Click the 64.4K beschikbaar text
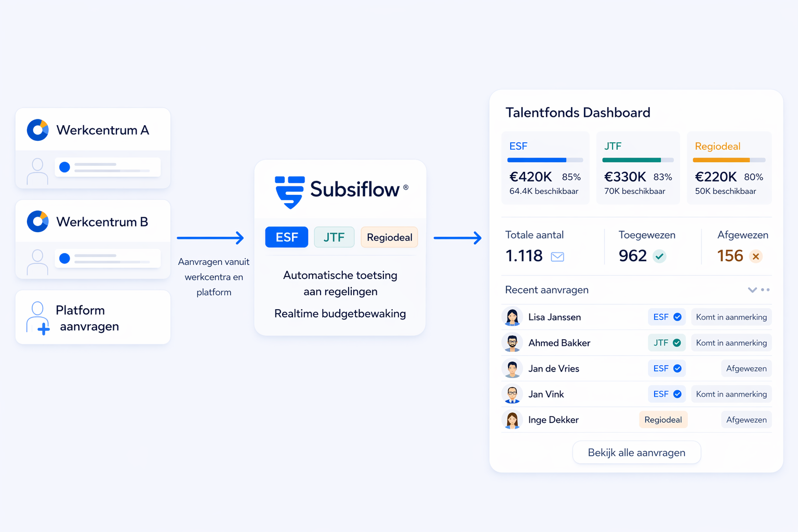The height and width of the screenshot is (532, 798). click(x=544, y=191)
